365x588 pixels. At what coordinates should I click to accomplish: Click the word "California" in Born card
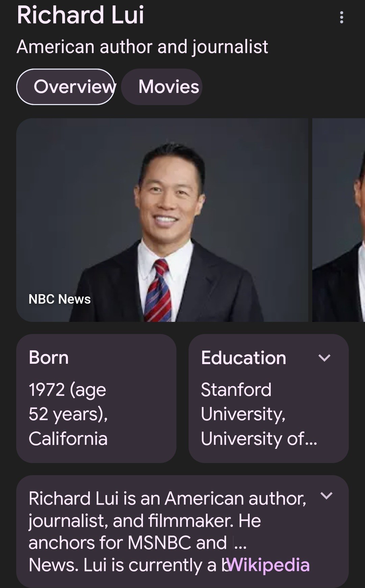(x=68, y=439)
